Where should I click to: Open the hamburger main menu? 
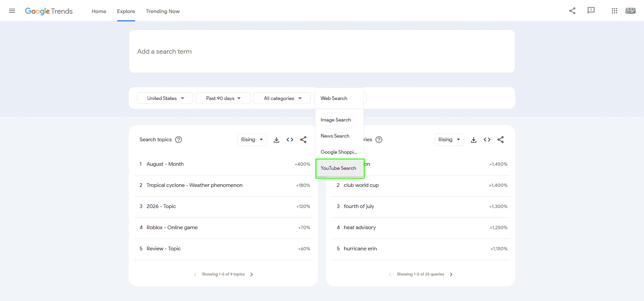(x=12, y=11)
